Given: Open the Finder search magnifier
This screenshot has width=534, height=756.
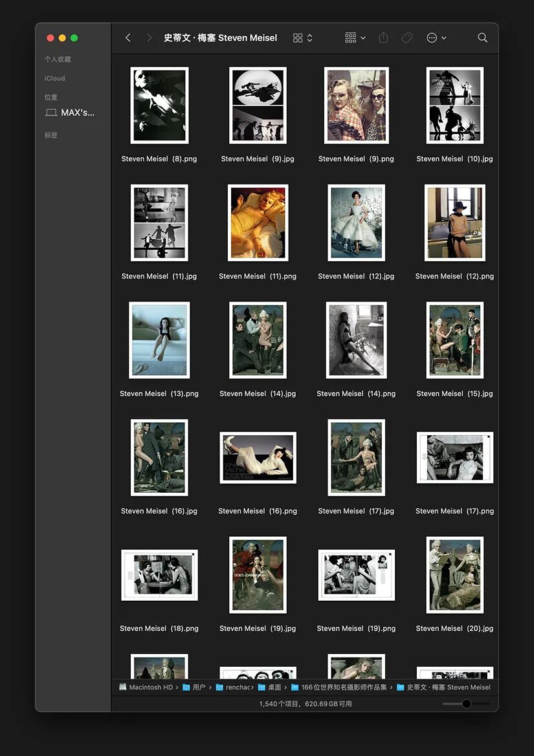Looking at the screenshot, I should pos(482,38).
